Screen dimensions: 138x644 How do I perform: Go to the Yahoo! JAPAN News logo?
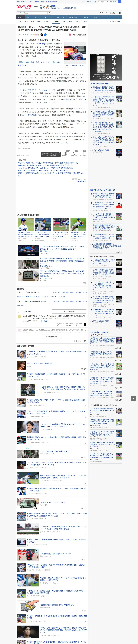pyautogui.click(x=28, y=7)
